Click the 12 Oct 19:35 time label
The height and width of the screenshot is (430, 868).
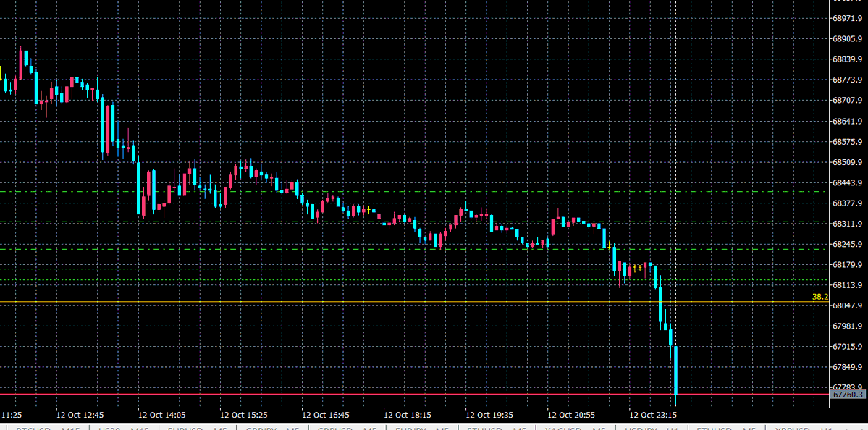(489, 415)
